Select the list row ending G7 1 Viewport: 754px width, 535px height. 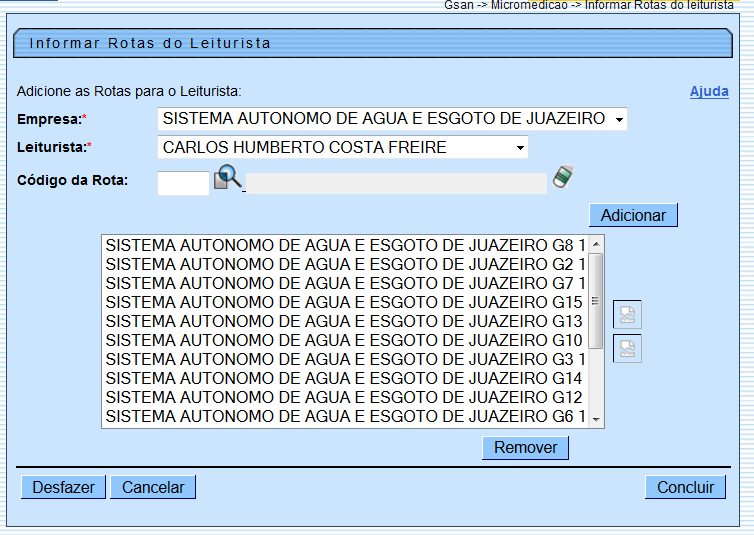[345, 283]
